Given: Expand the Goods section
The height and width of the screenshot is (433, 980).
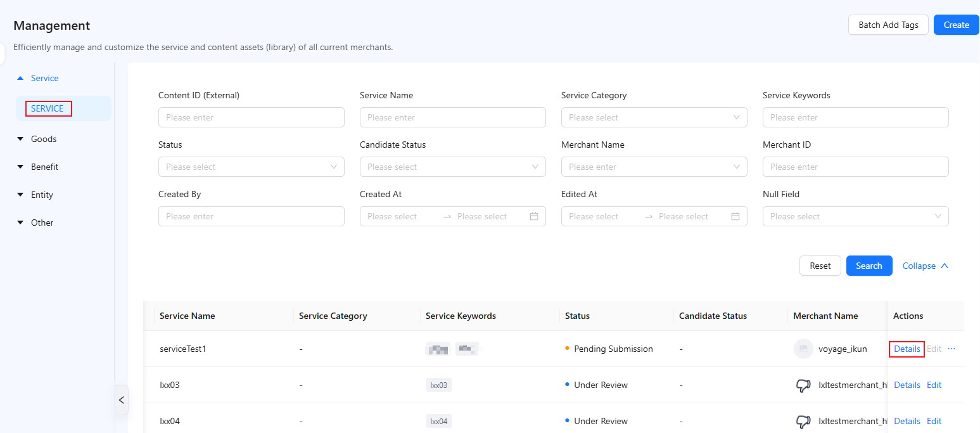Looking at the screenshot, I should click(x=20, y=139).
